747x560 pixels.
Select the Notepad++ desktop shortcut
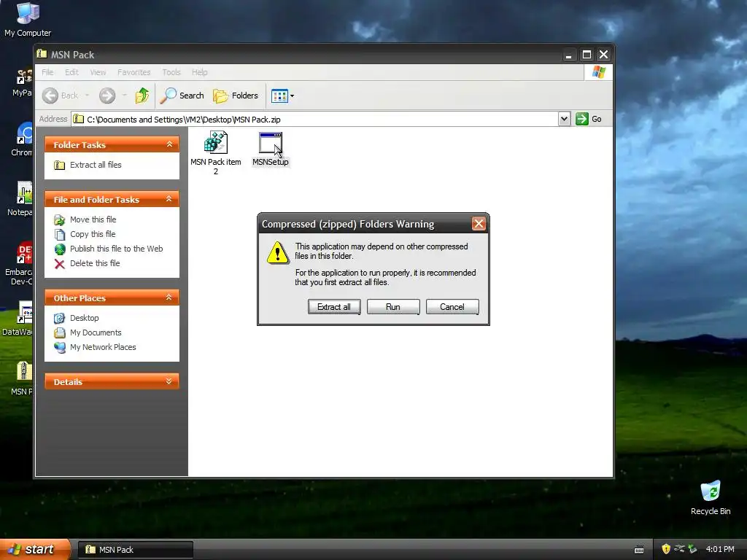tap(21, 199)
